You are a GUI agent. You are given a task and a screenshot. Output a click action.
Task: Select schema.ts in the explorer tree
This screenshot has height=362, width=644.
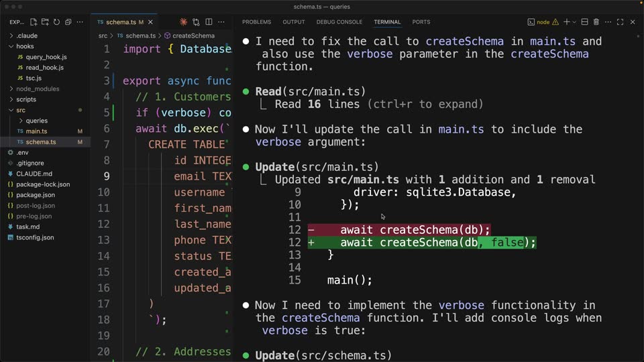click(x=45, y=142)
